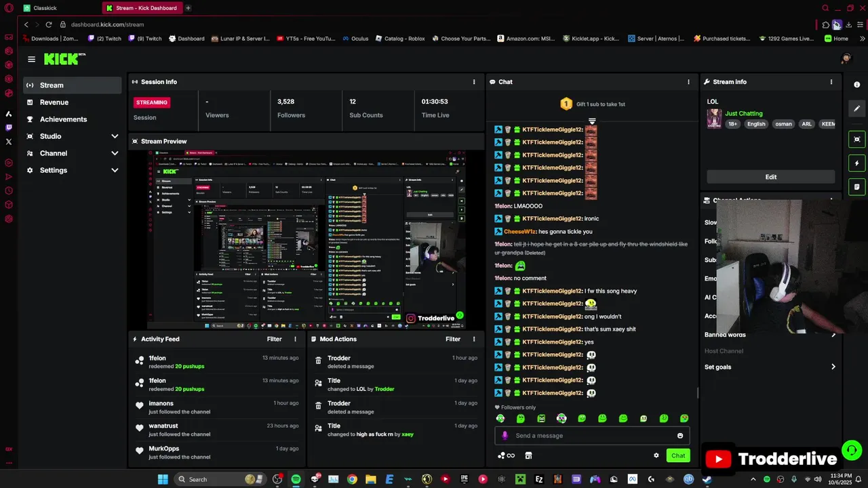
Task: Expand the Settings sidebar section
Action: pos(73,170)
